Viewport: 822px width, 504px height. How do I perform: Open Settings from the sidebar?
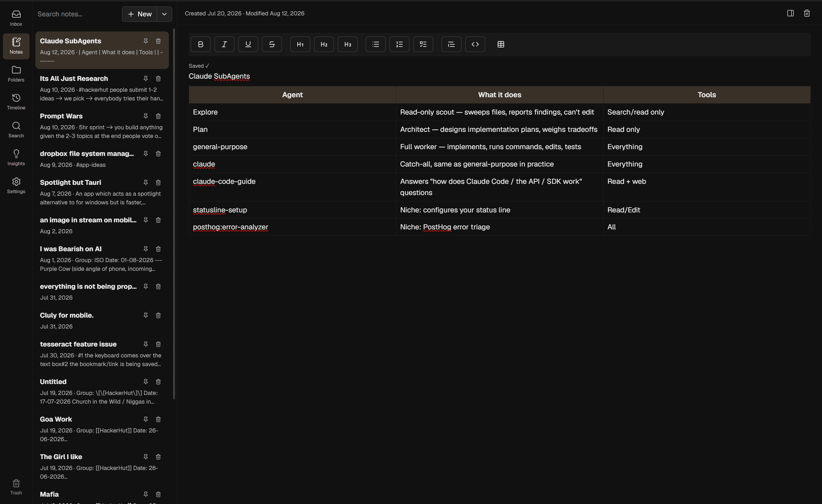[x=16, y=186]
